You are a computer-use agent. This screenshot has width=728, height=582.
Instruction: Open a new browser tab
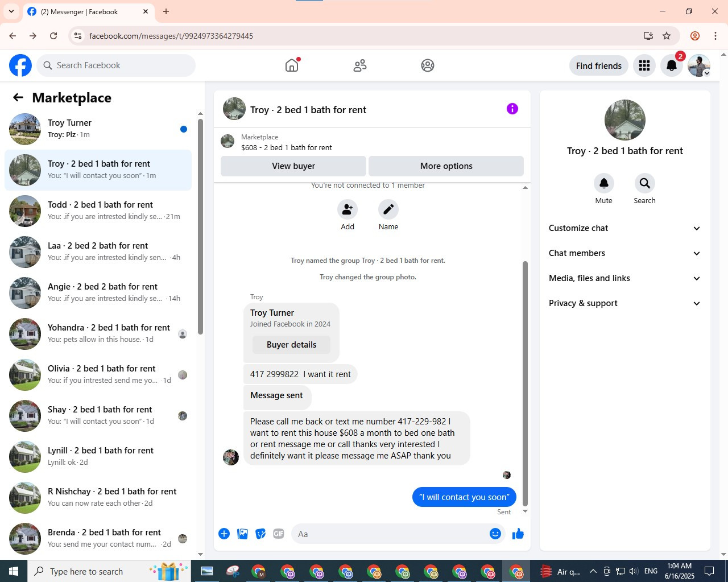tap(166, 11)
